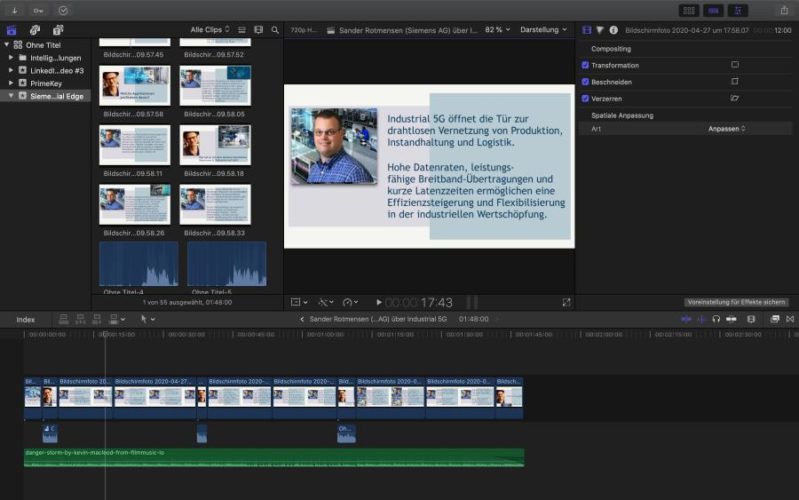This screenshot has height=500, width=799.
Task: Expand the Intellig...lungen folder
Action: click(11, 58)
